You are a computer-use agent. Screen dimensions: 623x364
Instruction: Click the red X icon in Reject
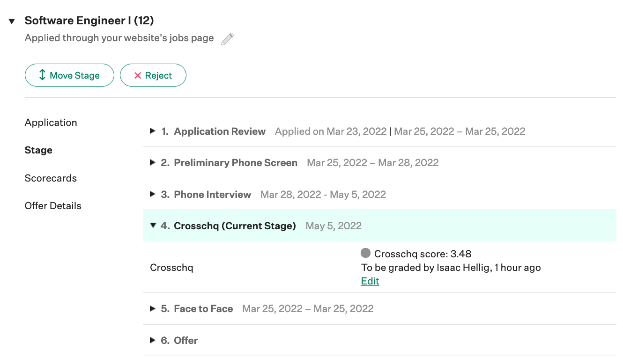(x=138, y=76)
